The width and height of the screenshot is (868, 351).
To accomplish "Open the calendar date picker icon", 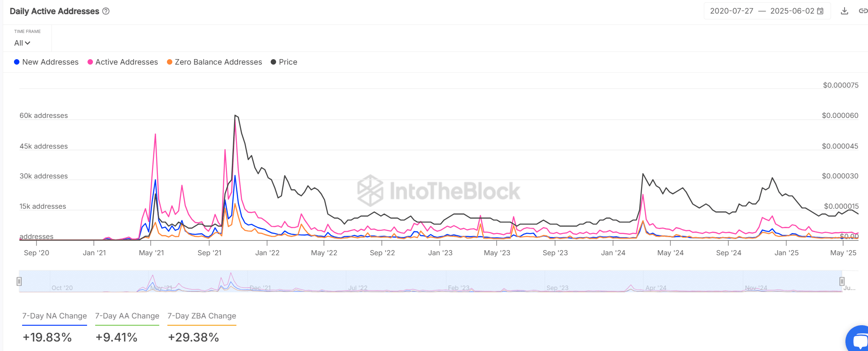I will [x=820, y=11].
